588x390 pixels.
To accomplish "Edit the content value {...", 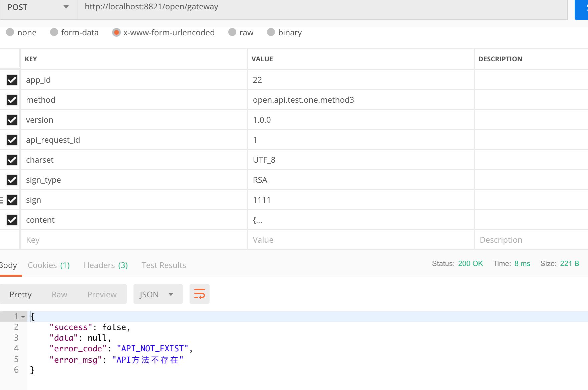I will 361,220.
